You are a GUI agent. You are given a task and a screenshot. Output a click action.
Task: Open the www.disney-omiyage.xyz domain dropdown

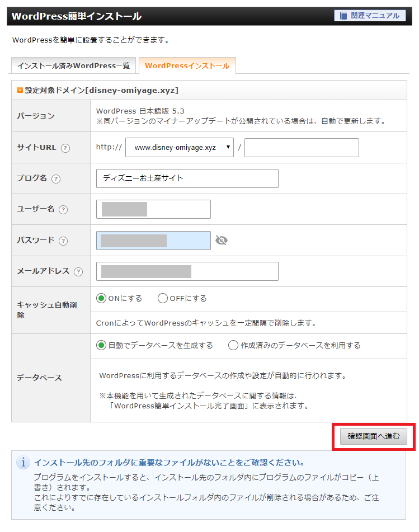(x=180, y=148)
